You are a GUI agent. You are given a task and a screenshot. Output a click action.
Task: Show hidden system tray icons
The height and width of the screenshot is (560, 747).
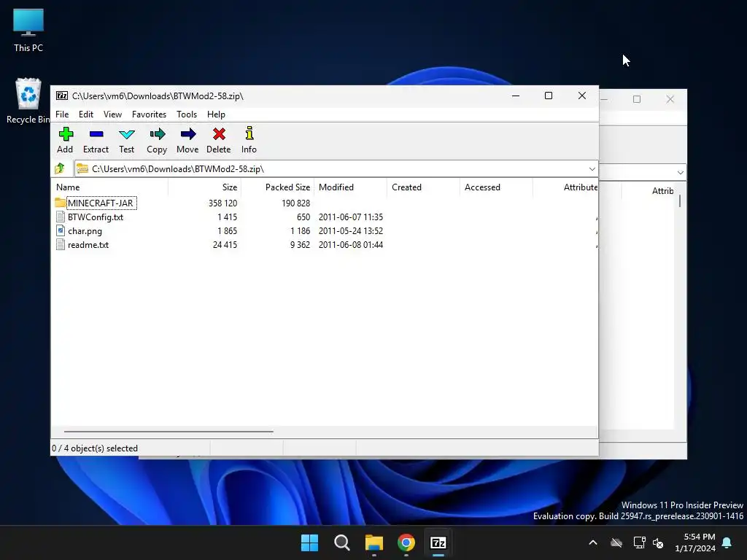click(x=593, y=542)
